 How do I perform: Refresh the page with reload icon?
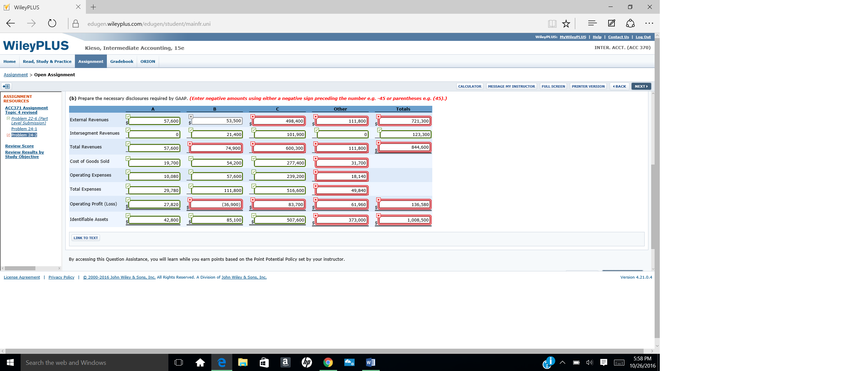point(52,24)
